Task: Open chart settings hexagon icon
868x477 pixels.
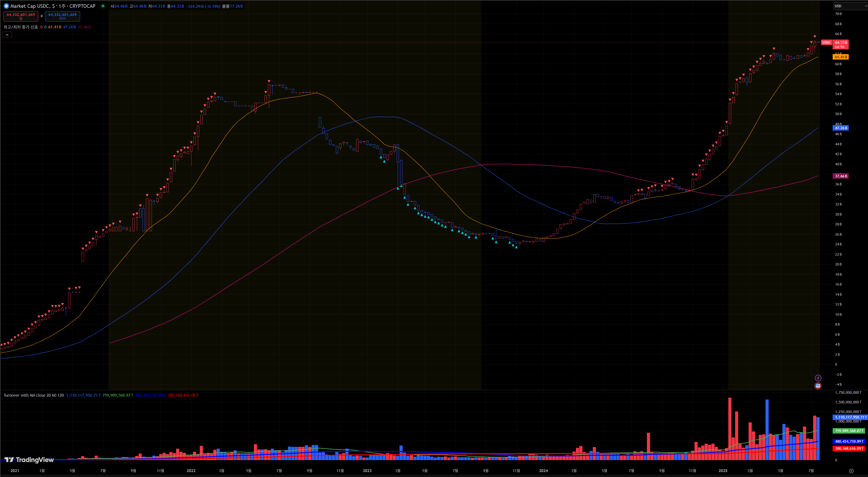Action: point(851,471)
